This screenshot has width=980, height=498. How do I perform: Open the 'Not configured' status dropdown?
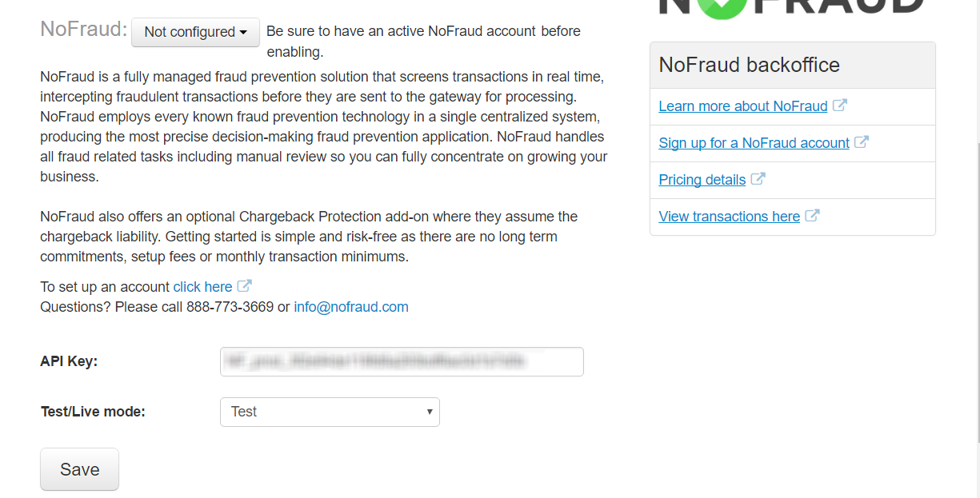pos(195,32)
